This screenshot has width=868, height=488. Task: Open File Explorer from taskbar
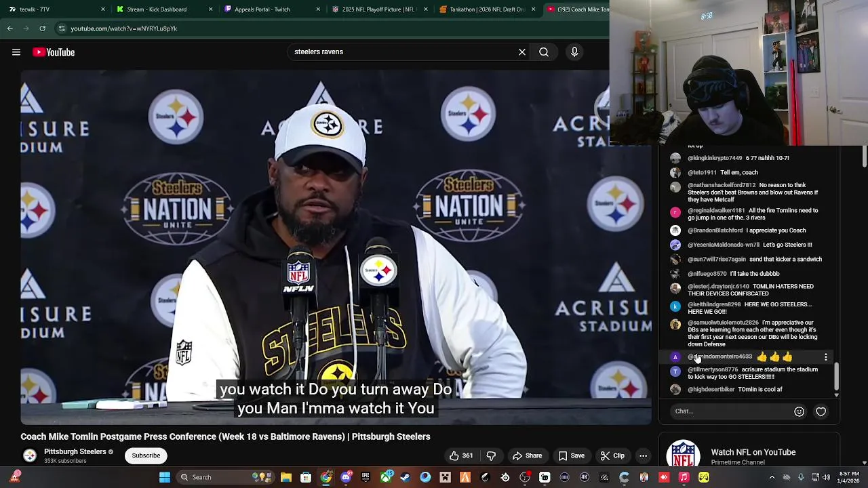(x=286, y=477)
